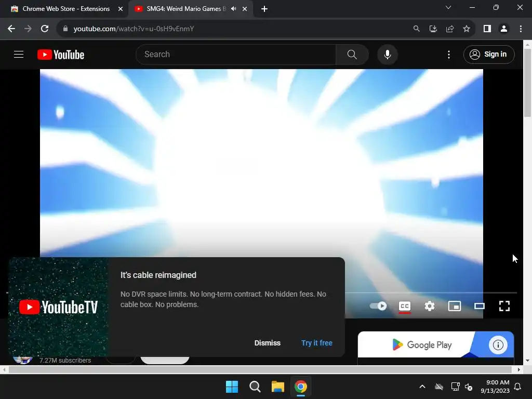Screen dimensions: 532x399
Task: Open the zoom magnifier in address bar
Action: [x=416, y=29]
